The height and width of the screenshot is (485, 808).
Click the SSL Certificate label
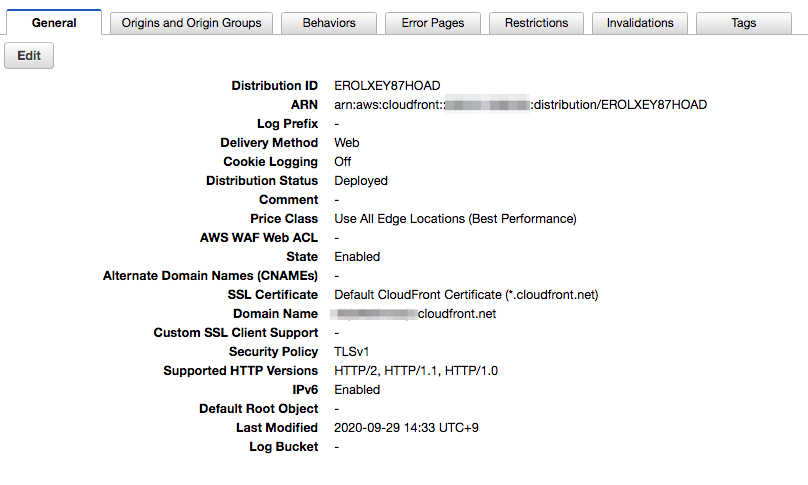pos(273,295)
